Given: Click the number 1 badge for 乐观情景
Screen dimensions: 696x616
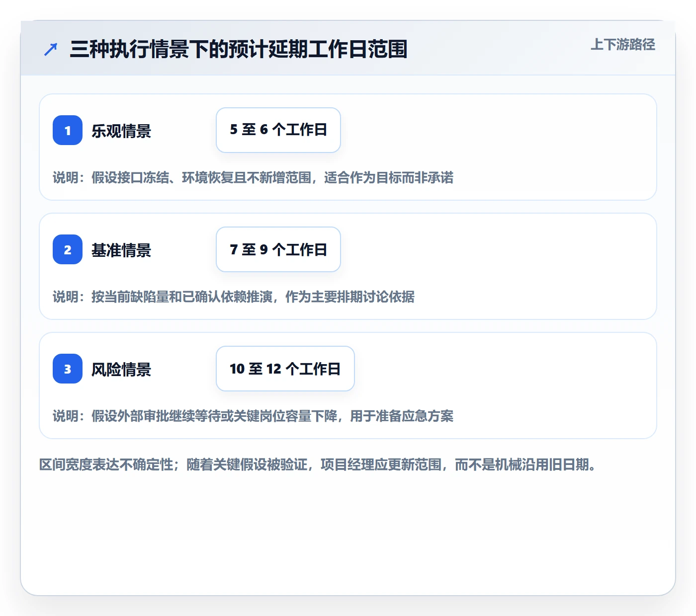Looking at the screenshot, I should pyautogui.click(x=68, y=130).
